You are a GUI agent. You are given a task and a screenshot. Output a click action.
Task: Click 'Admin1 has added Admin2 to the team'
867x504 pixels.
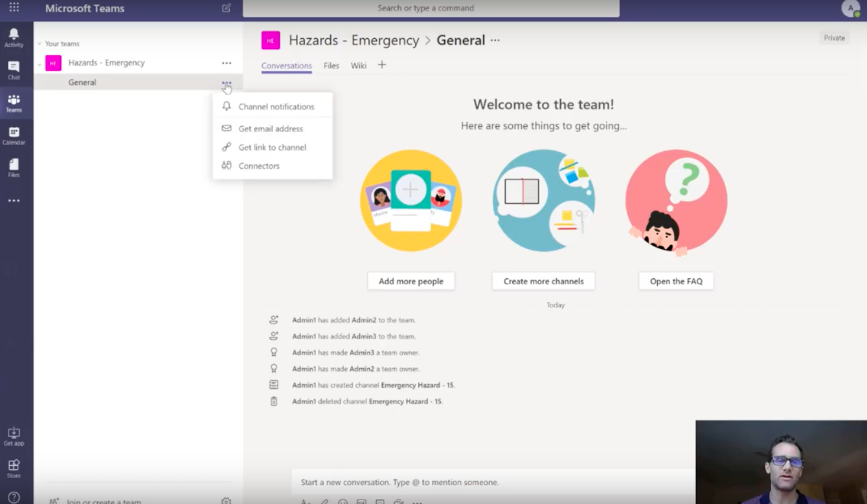[354, 320]
